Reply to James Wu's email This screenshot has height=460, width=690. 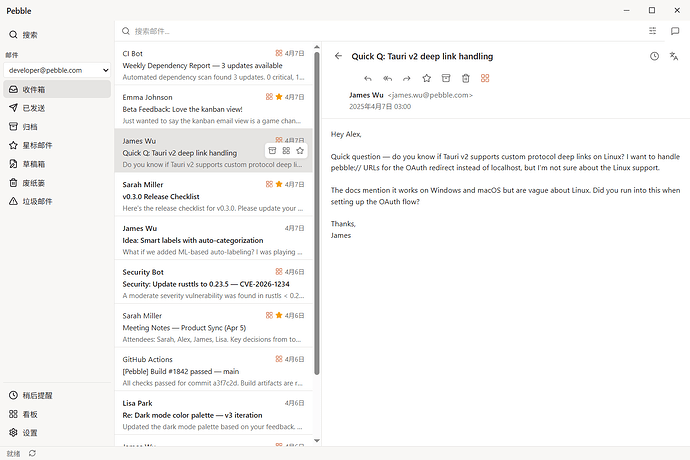pyautogui.click(x=368, y=78)
